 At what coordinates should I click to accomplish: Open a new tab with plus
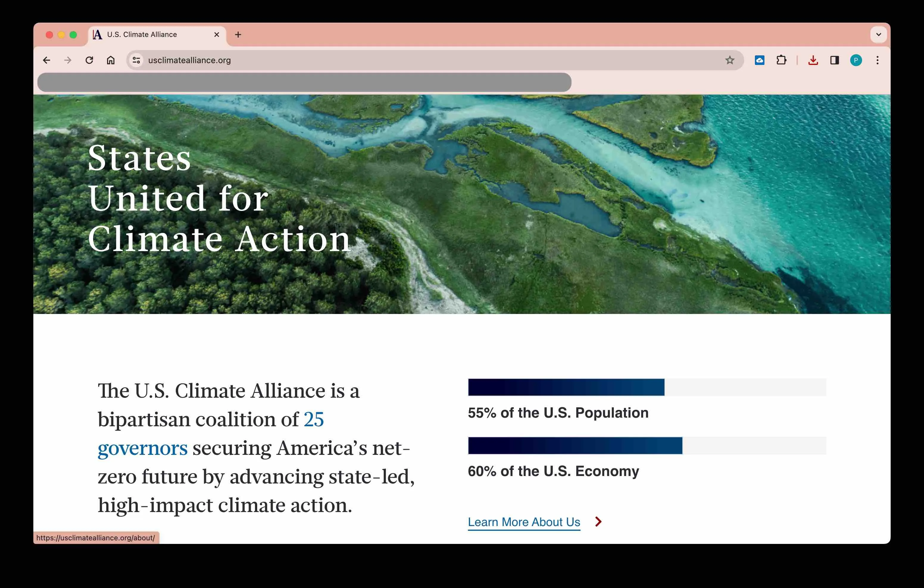(238, 35)
